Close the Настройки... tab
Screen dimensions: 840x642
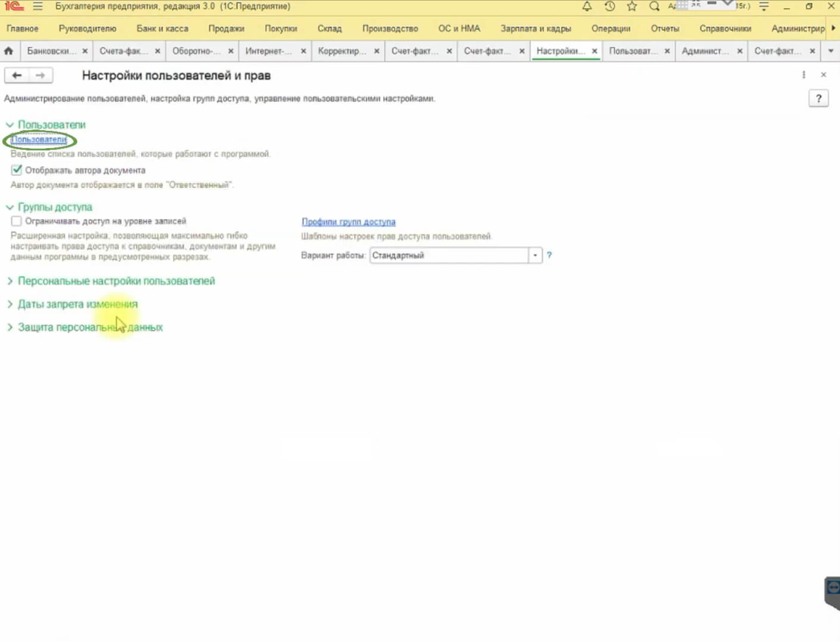click(594, 51)
